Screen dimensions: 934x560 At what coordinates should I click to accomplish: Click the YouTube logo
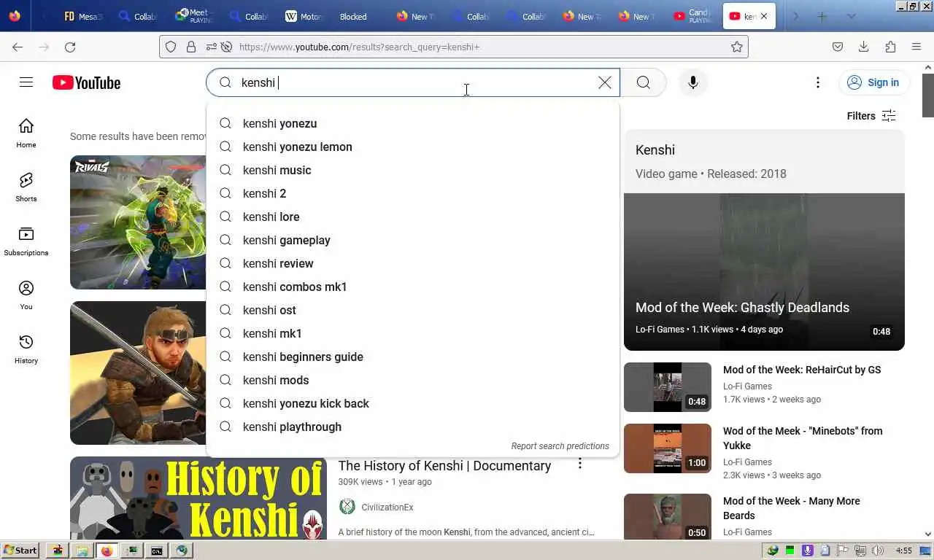pyautogui.click(x=86, y=82)
